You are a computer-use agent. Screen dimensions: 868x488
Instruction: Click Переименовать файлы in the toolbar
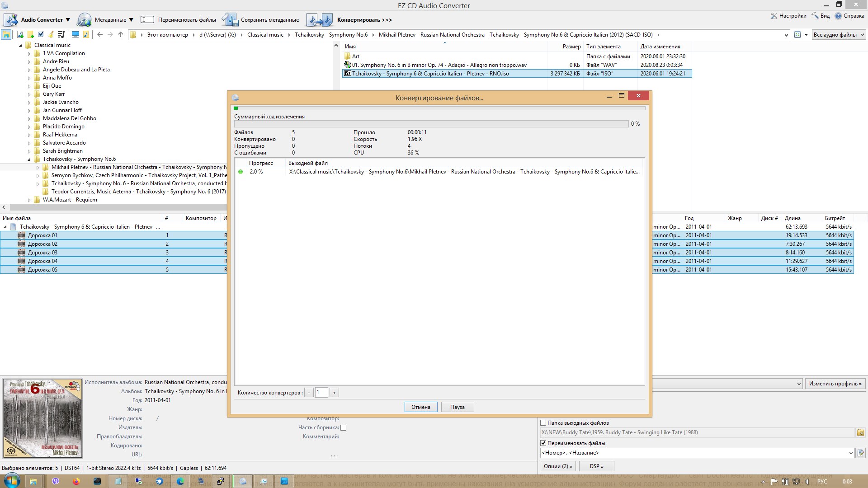[x=179, y=20]
